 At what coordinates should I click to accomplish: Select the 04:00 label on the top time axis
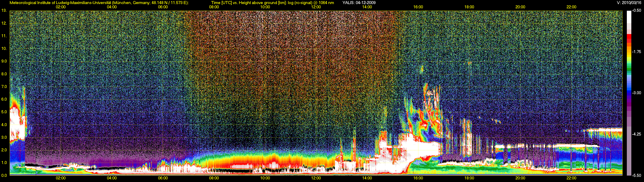pos(112,7)
